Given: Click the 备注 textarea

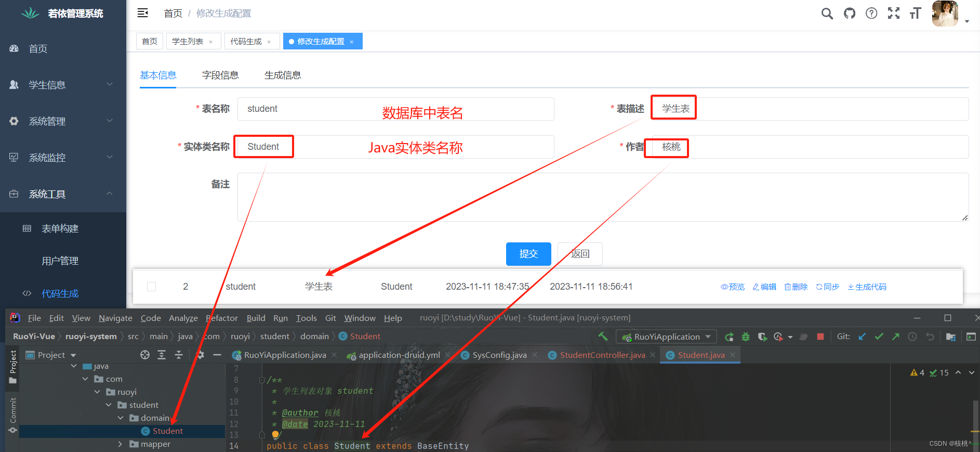Looking at the screenshot, I should click(x=603, y=197).
